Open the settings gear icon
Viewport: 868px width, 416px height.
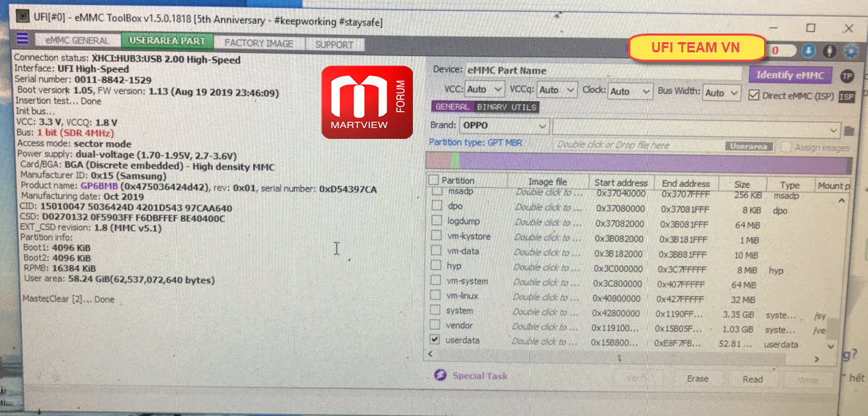[851, 51]
